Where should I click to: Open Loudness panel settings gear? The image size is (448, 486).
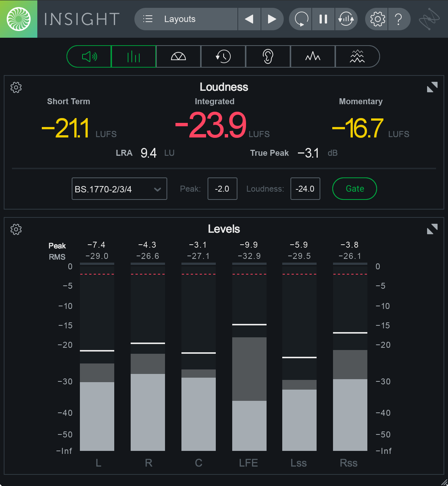16,87
